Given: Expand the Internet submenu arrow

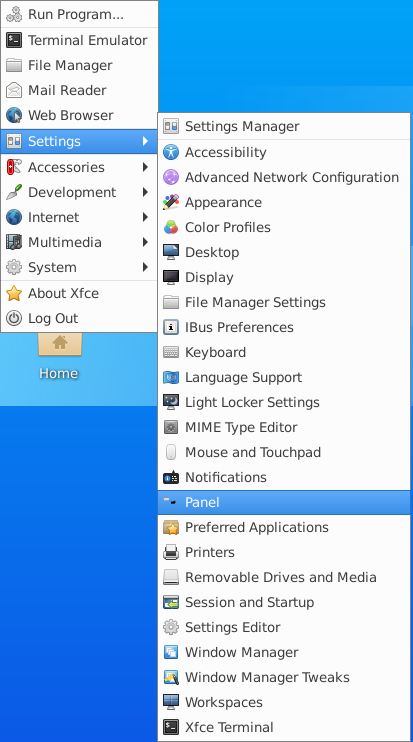Looking at the screenshot, I should point(145,217).
